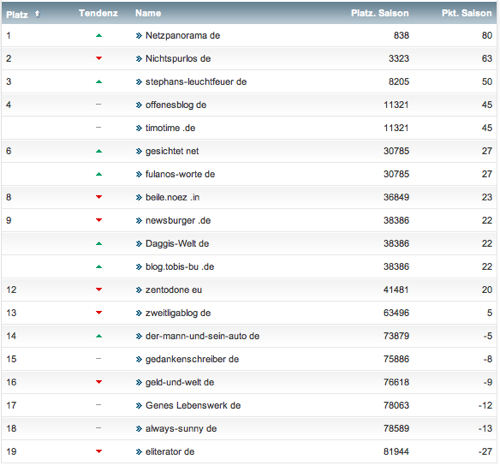Open the der-mann-und-sein-auto de link
Screen dimensions: 500x466
tap(202, 336)
